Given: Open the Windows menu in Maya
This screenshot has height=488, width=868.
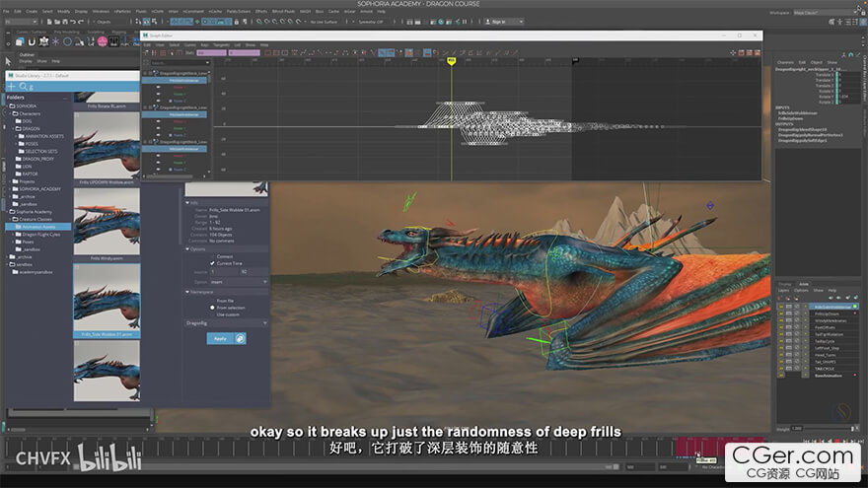Looking at the screenshot, I should pos(101,11).
